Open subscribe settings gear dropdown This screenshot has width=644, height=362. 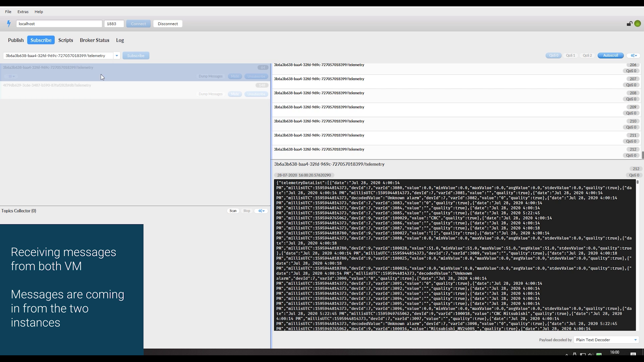[x=634, y=56]
